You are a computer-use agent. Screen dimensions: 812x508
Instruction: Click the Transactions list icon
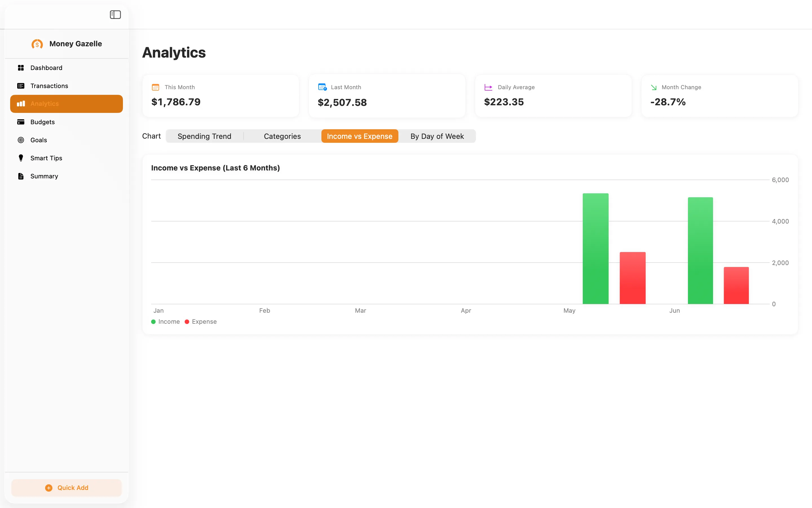pos(21,86)
